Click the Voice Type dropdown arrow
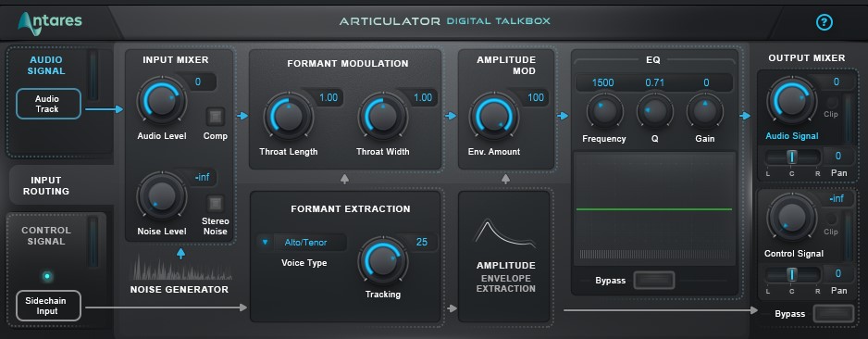Viewport: 868px width, 339px height. pyautogui.click(x=266, y=242)
